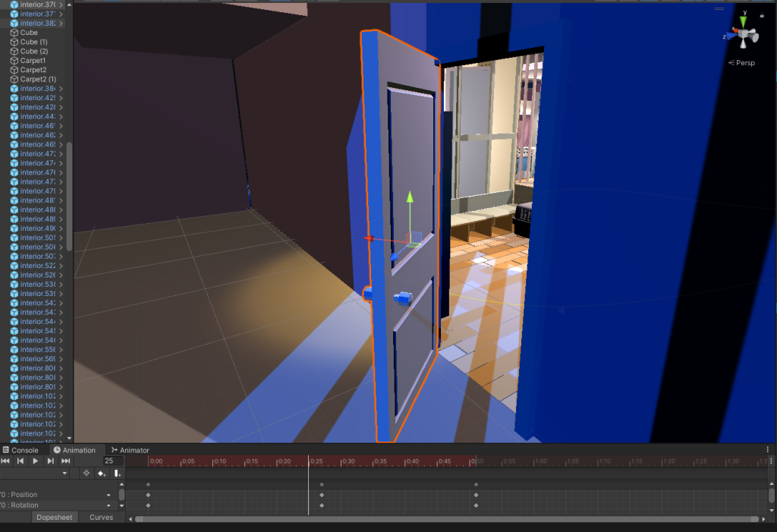Image resolution: width=777 pixels, height=532 pixels.
Task: Select Carpet1 object in the hierarchy
Action: tap(33, 61)
